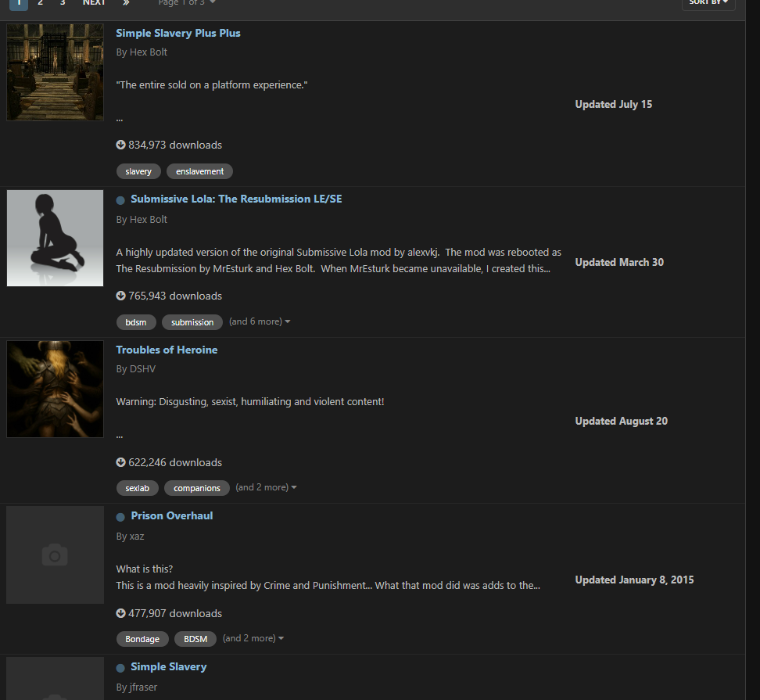
Task: Select the sexlab tag
Action: (137, 488)
